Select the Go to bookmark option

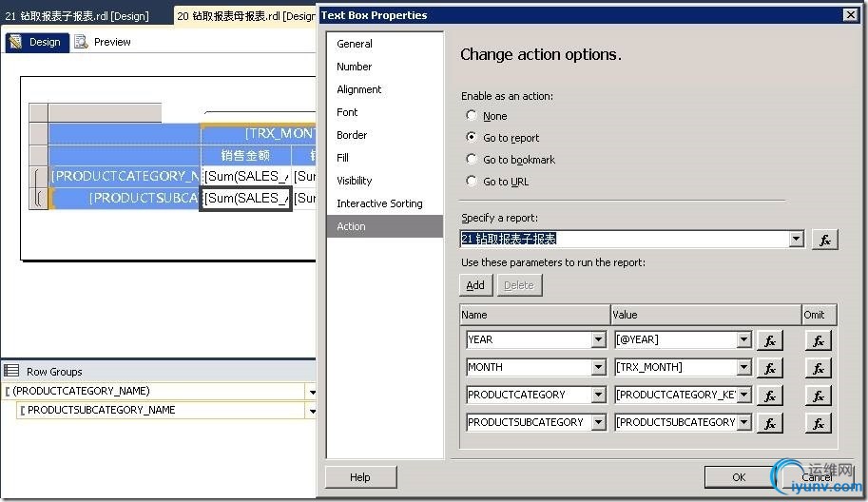click(472, 159)
